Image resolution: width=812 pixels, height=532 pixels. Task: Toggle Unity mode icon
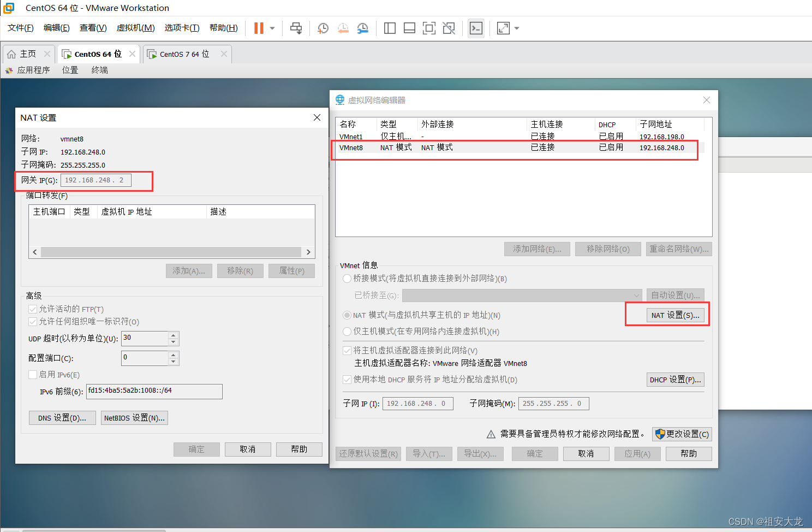(449, 28)
